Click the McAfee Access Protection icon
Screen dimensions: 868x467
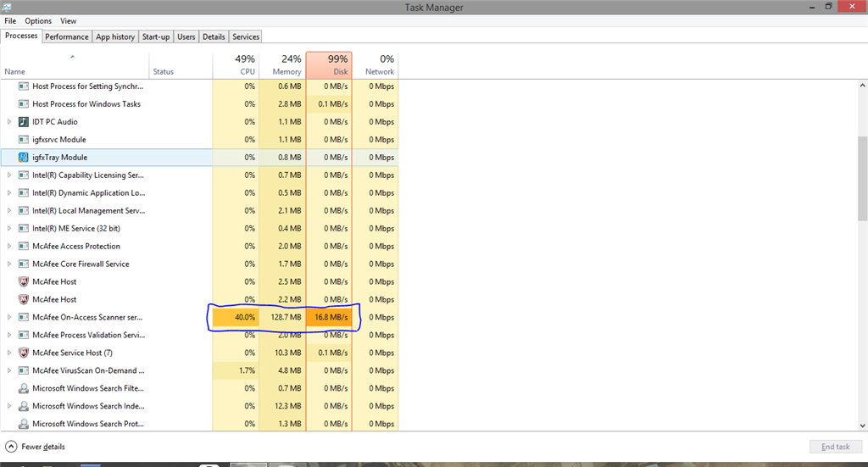tap(23, 247)
